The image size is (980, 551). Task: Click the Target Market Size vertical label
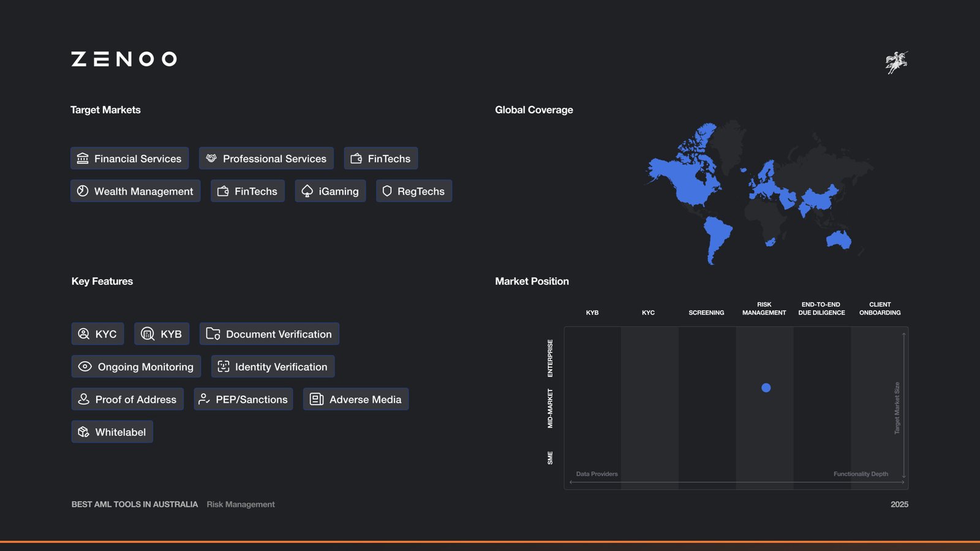point(897,408)
